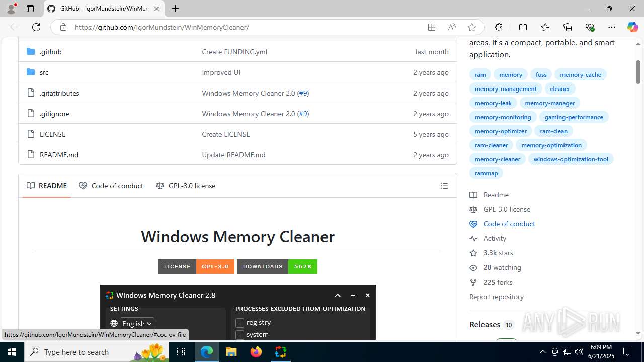The width and height of the screenshot is (644, 362).
Task: Click Report repository link
Action: [497, 297]
